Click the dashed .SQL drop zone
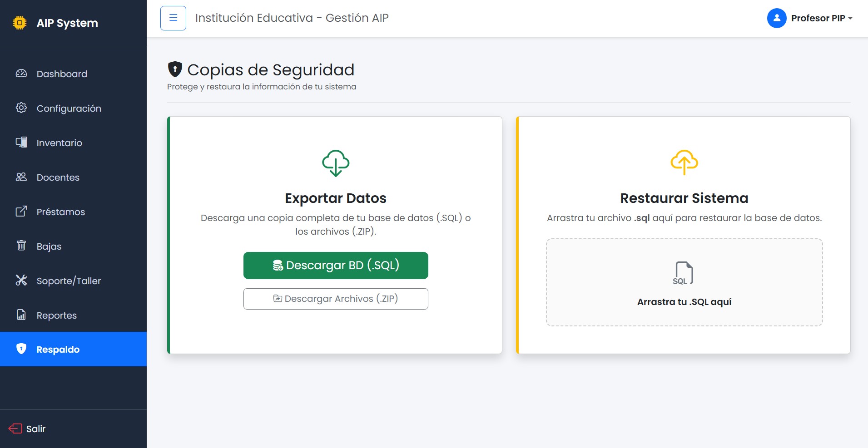Viewport: 868px width, 448px height. [684, 282]
